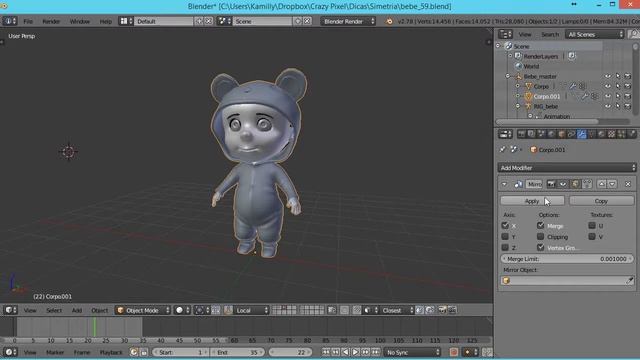This screenshot has width=640, height=360.
Task: Toggle Mirror modifier edit mode display icon
Action: (x=575, y=184)
